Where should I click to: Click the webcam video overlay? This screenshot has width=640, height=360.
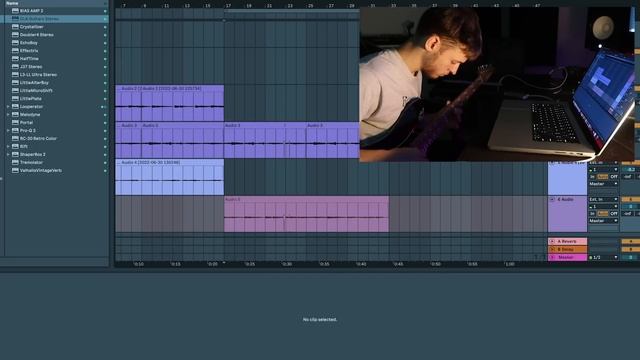tap(497, 84)
